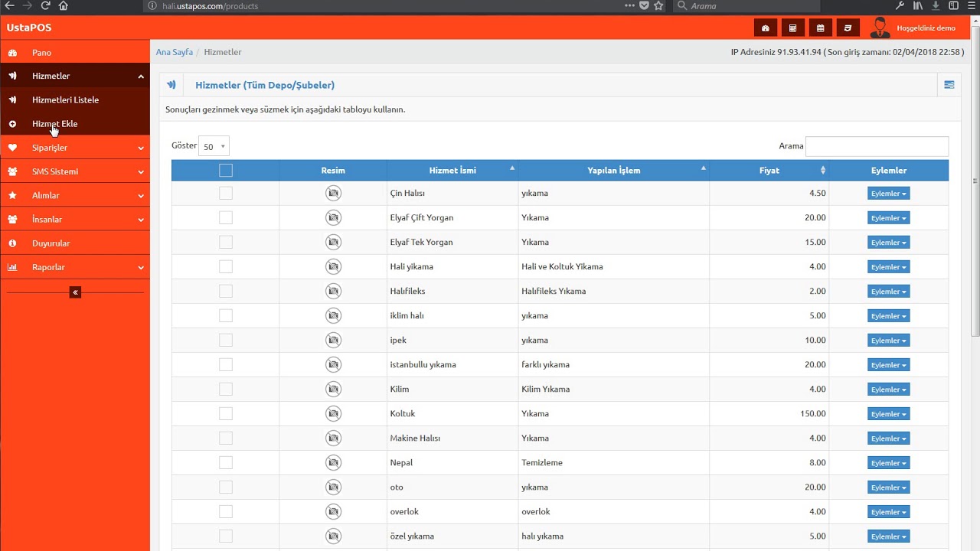Click browser home icon
The image size is (980, 551).
click(64, 5)
